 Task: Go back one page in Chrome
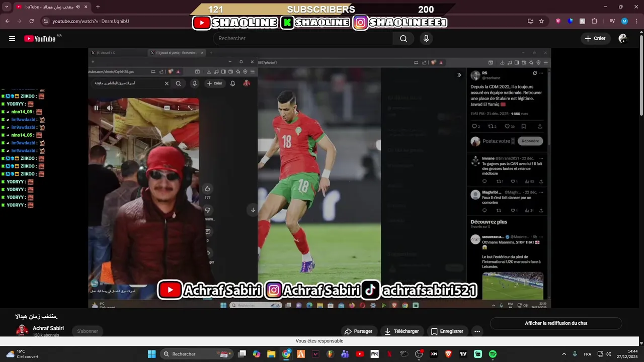tap(8, 21)
